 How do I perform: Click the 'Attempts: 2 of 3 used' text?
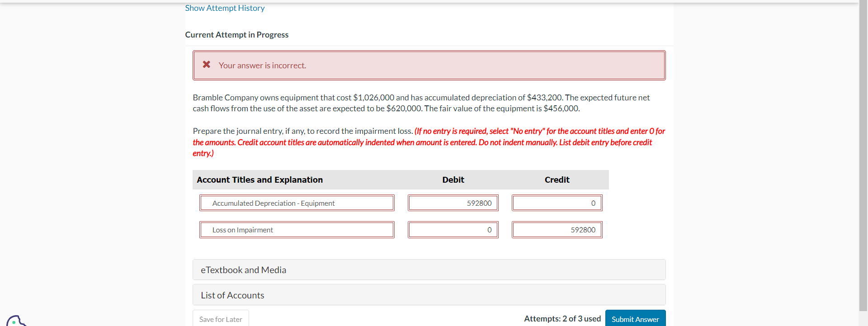562,319
